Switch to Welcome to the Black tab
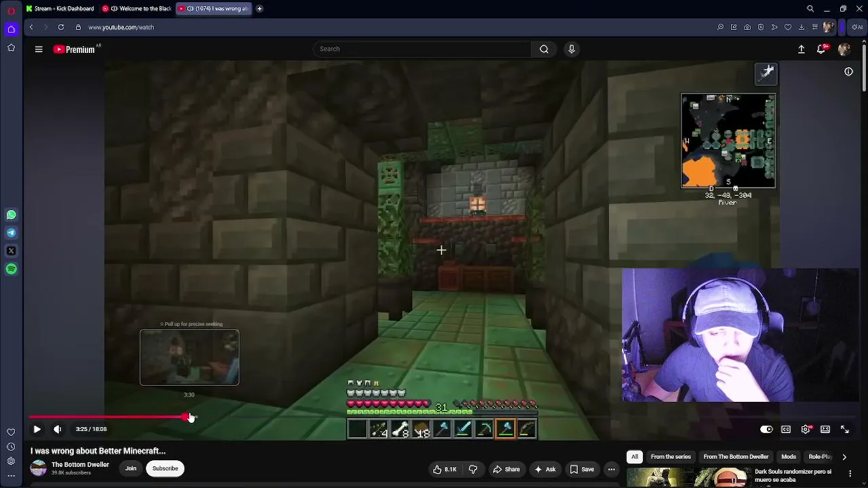Screen dimensions: 868x488 137,9
